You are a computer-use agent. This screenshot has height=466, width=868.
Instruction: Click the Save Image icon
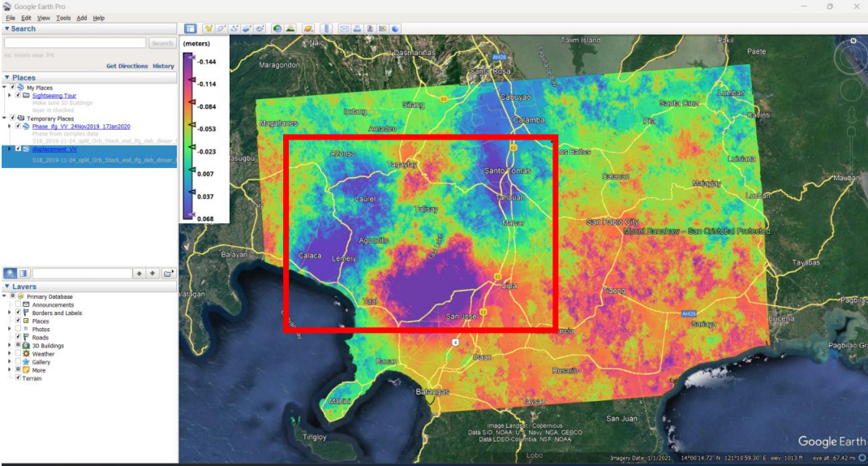370,28
